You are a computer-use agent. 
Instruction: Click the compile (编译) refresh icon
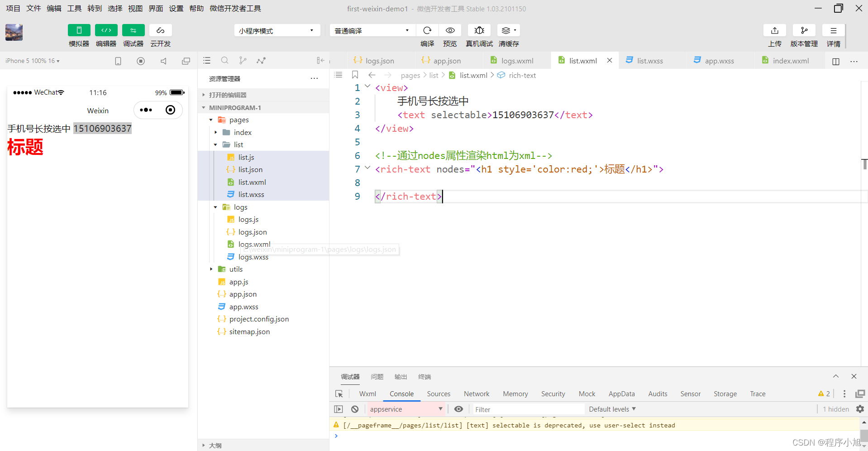point(427,30)
